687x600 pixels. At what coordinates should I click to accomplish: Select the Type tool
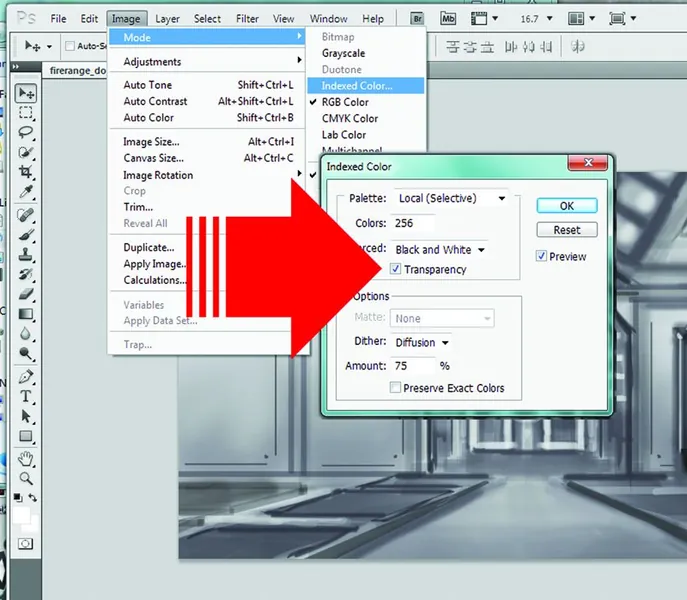[26, 396]
